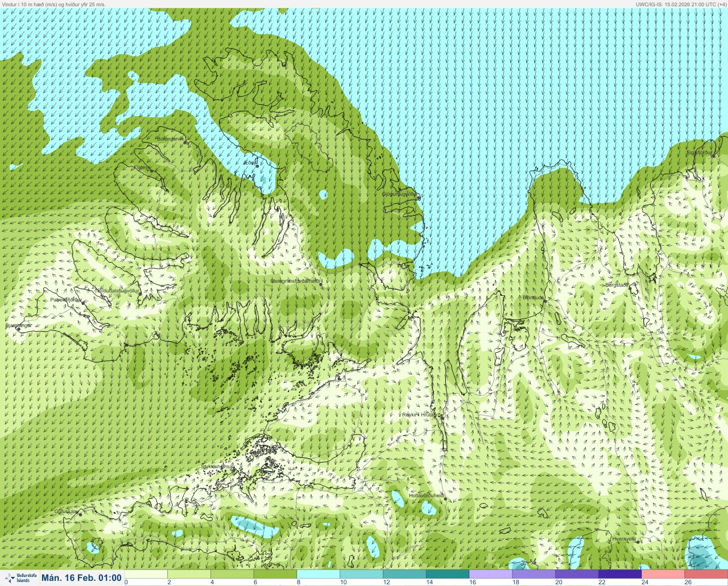The width and height of the screenshot is (728, 586).
Task: Click the wind description header text at top left
Action: click(x=54, y=4)
